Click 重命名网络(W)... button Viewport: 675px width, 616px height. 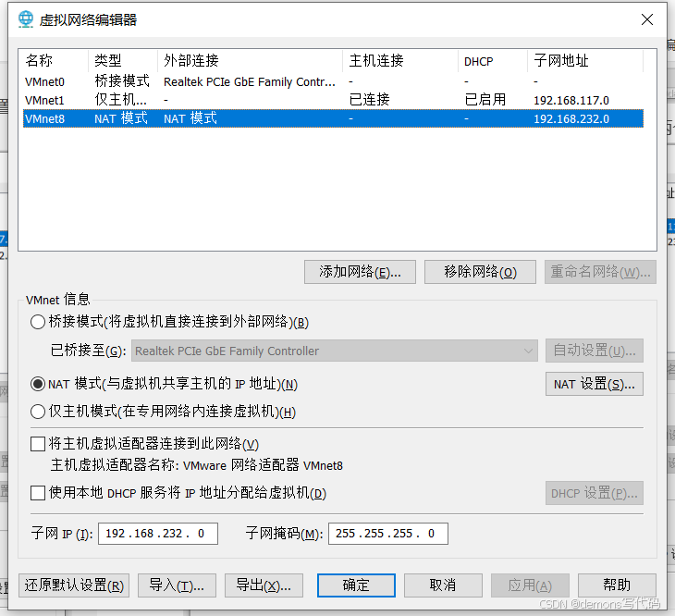point(600,272)
